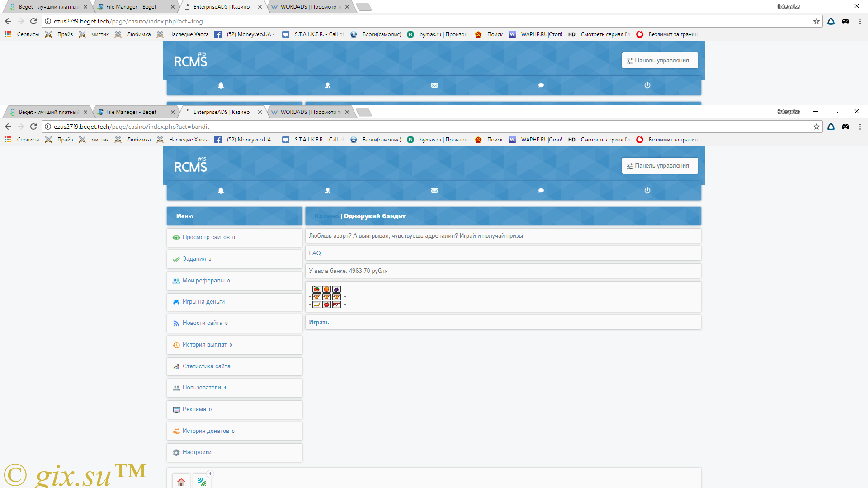Open user profile icon in lower window navbar
The height and width of the screenshot is (488, 868).
(x=328, y=191)
